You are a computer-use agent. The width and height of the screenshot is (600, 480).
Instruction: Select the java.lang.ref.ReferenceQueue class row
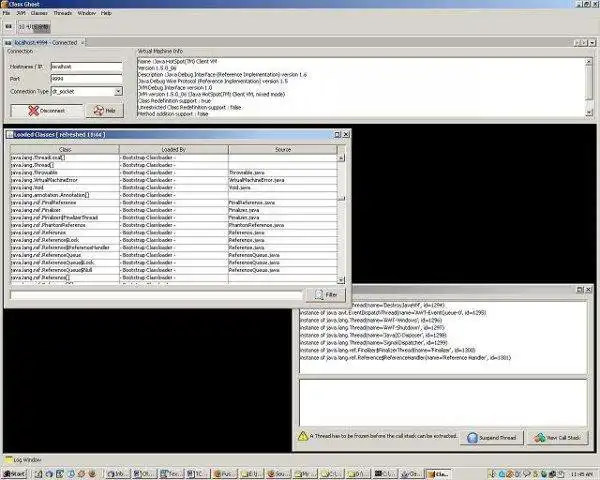click(x=174, y=255)
